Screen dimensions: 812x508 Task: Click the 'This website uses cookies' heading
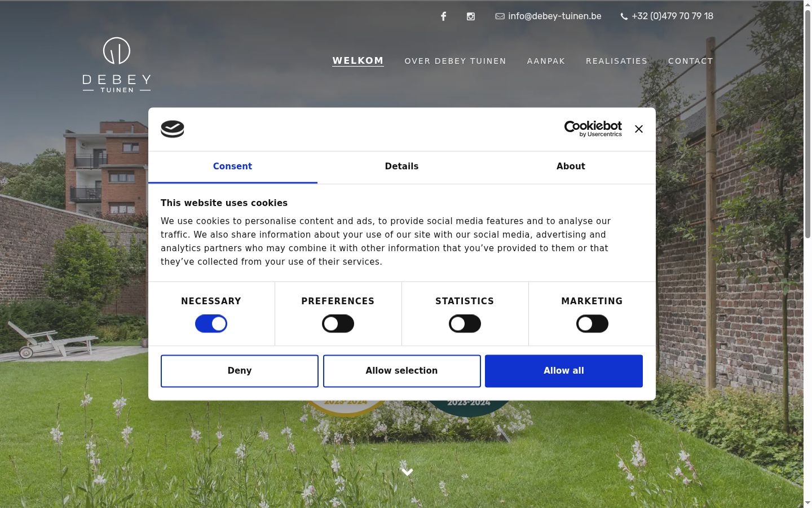coord(224,203)
